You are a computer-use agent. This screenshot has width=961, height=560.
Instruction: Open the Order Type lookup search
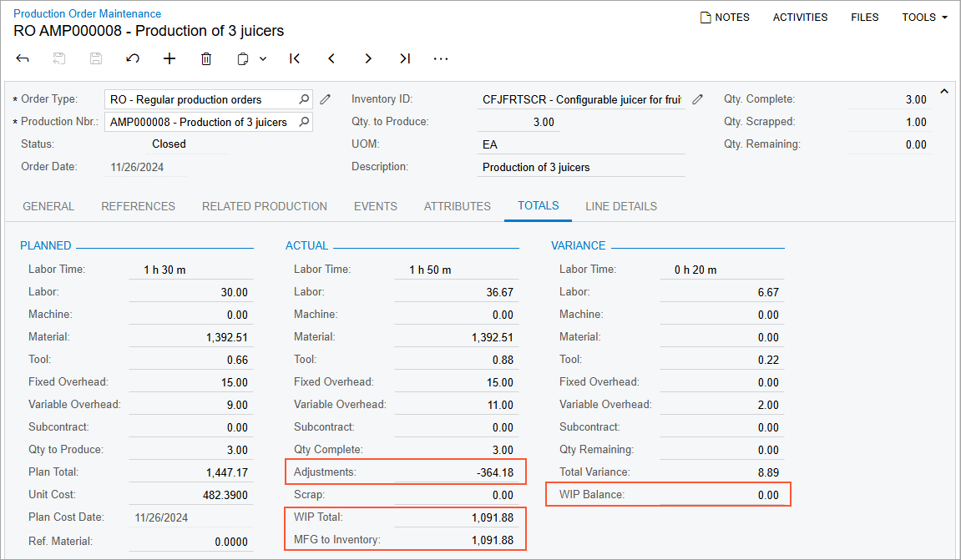[305, 99]
